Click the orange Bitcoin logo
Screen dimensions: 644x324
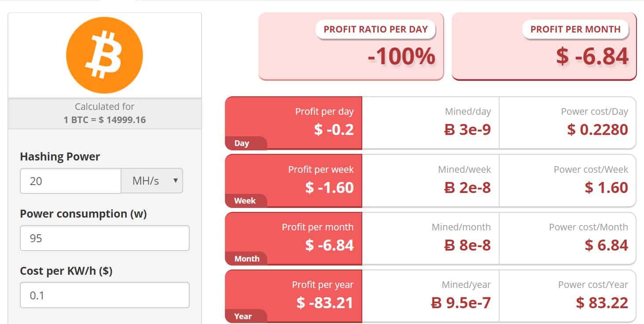tap(104, 55)
